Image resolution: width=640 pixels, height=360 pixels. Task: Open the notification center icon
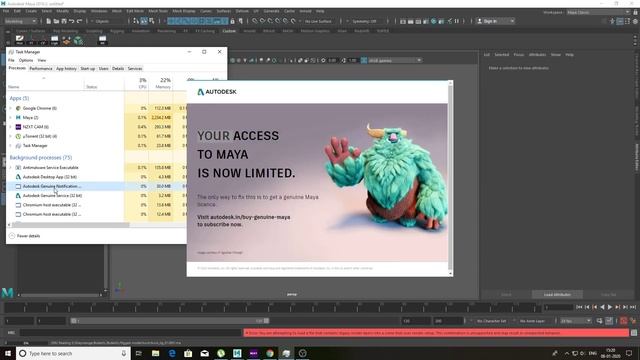point(629,353)
